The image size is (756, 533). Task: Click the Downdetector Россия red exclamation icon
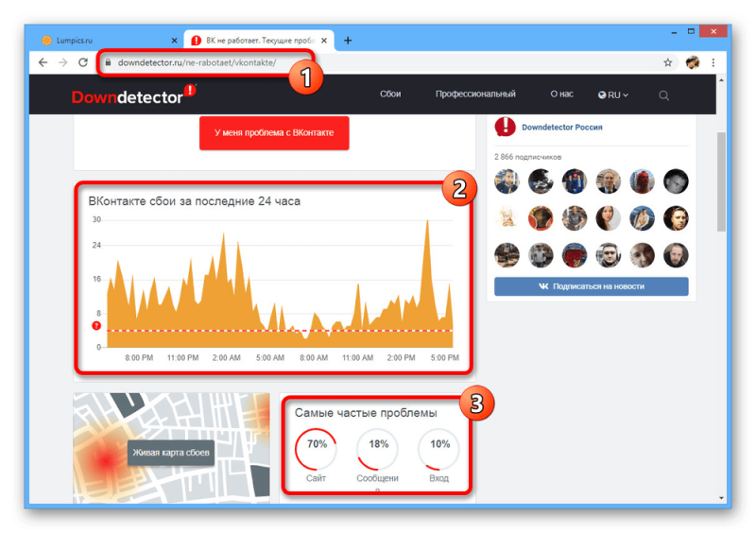pyautogui.click(x=505, y=127)
